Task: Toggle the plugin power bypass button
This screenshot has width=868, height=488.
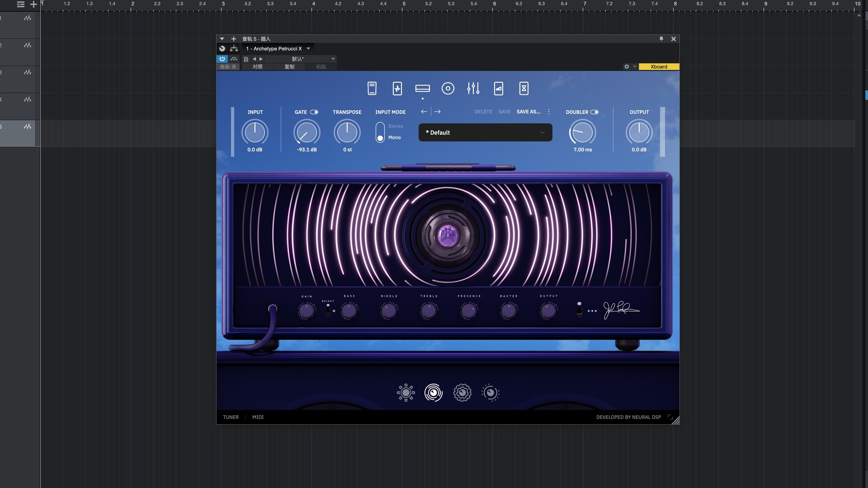Action: click(x=222, y=59)
